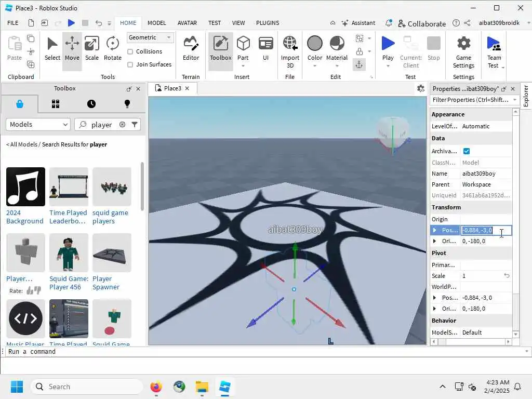
Task: Click Import 3D
Action: pyautogui.click(x=290, y=52)
